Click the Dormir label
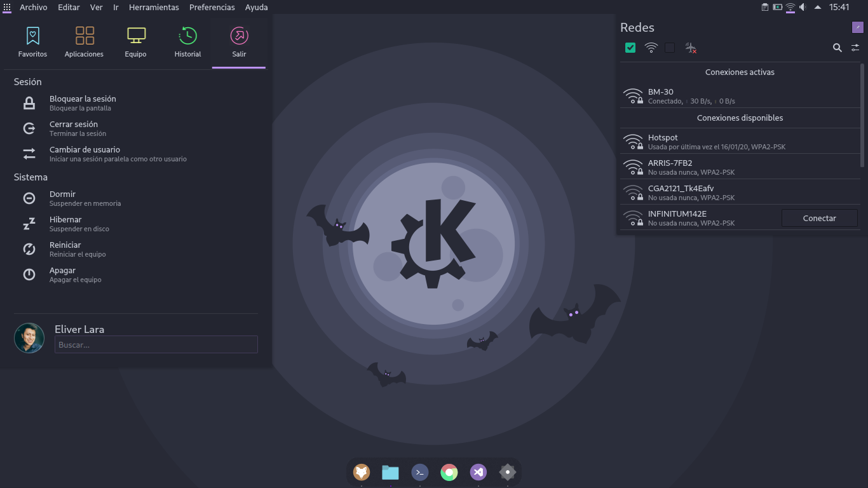Viewport: 868px width, 488px height. [x=62, y=194]
